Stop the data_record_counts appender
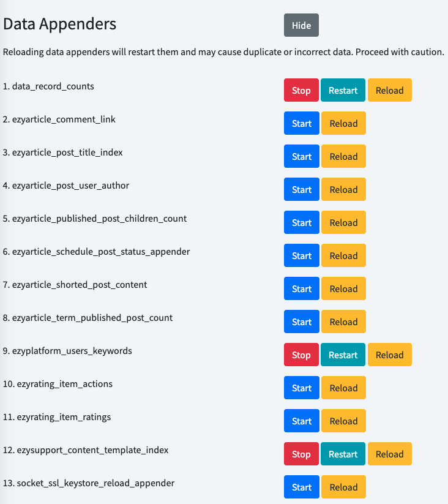The image size is (448, 504). click(x=301, y=90)
